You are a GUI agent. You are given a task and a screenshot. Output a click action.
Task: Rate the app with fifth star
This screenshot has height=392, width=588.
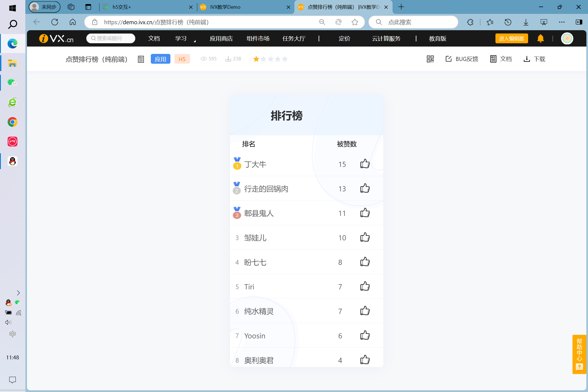click(285, 59)
